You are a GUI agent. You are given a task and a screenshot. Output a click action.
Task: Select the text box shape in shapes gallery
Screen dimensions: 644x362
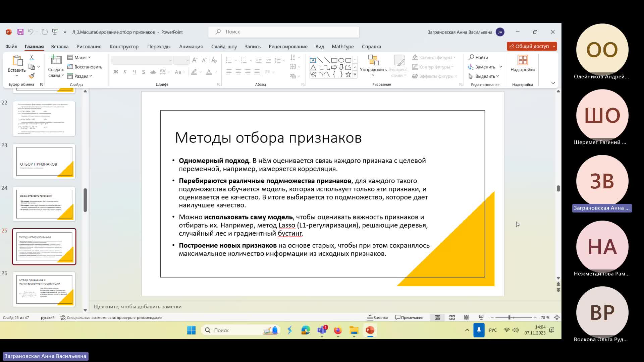pyautogui.click(x=313, y=60)
